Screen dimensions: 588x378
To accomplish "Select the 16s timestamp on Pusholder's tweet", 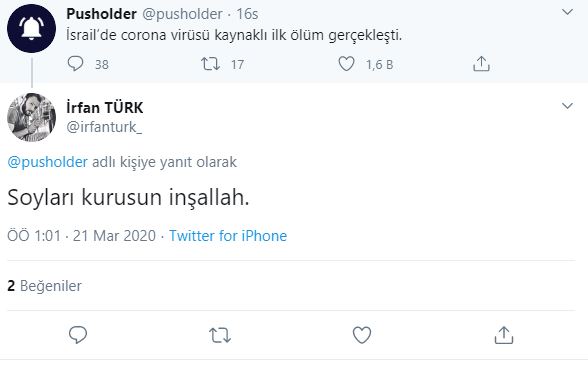I will tap(247, 14).
